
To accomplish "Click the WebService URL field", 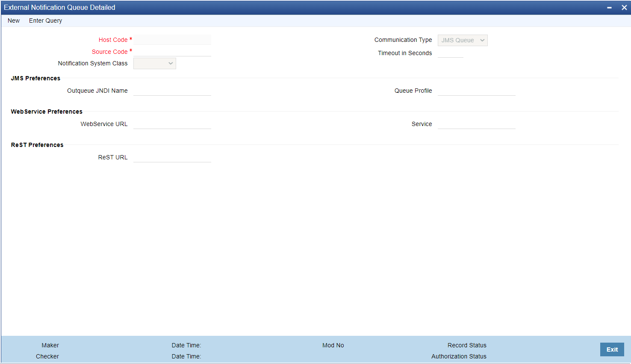I will (172, 124).
